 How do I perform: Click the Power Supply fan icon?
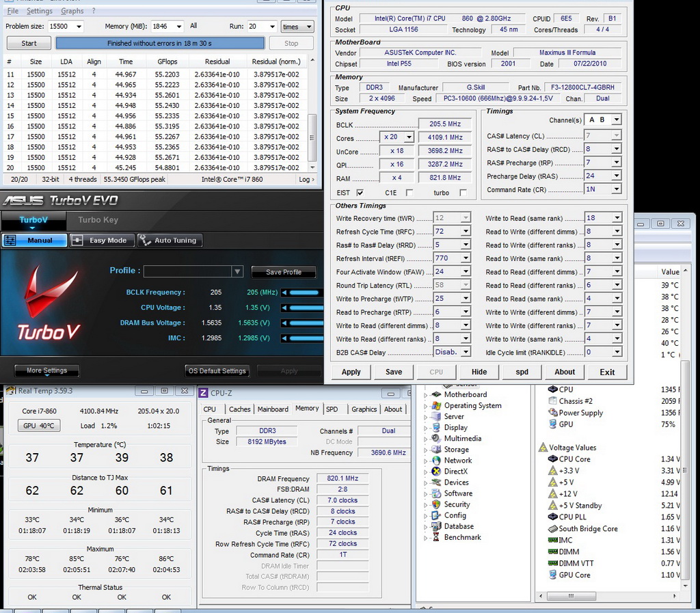click(552, 412)
